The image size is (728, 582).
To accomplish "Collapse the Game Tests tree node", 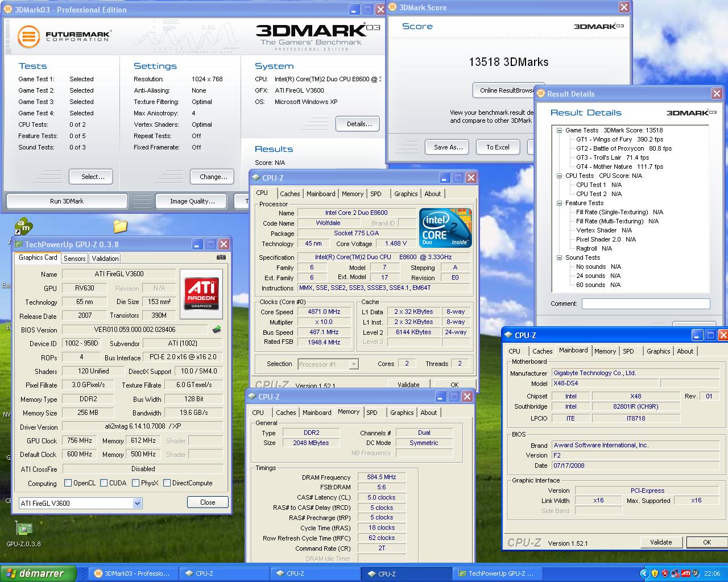I will [560, 130].
